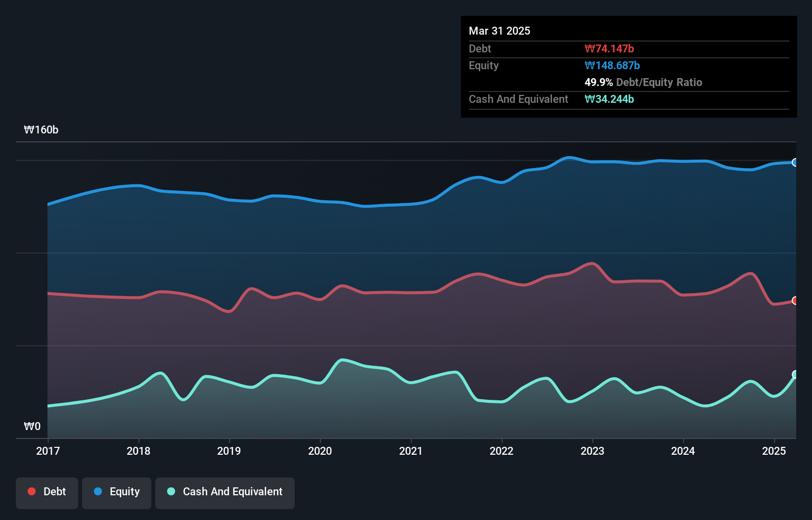
Task: Click the 2022 x-axis label
Action: (x=501, y=451)
